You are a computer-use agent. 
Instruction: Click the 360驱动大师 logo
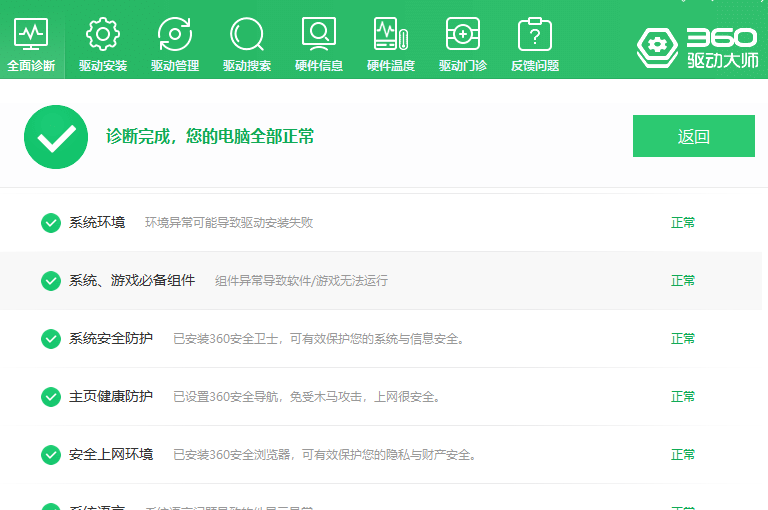pos(697,46)
